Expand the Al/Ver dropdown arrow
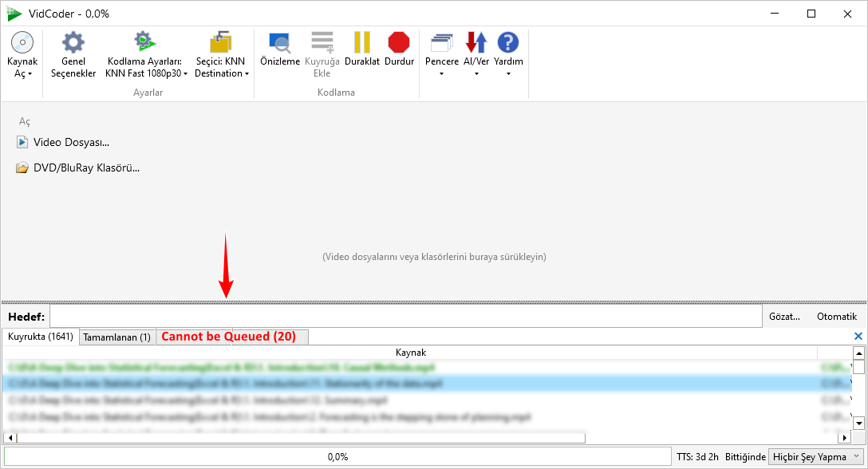The image size is (868, 469). tap(476, 73)
